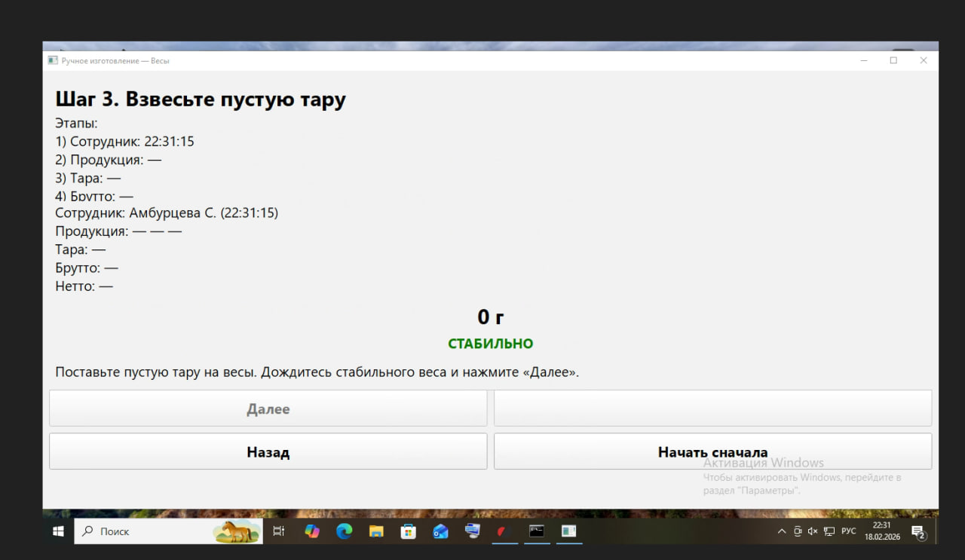The width and height of the screenshot is (965, 560).
Task: Open Microsoft Edge from the taskbar
Action: click(x=345, y=531)
